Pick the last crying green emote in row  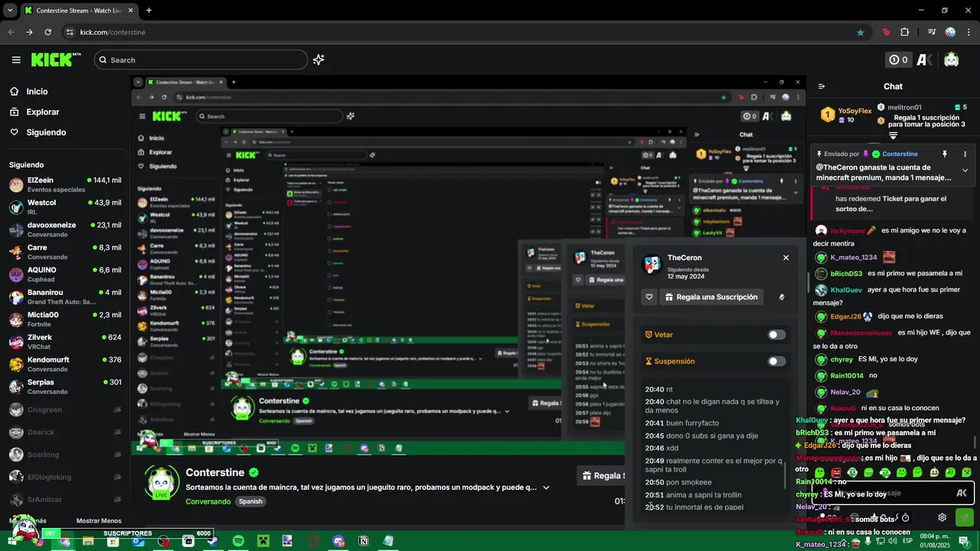pyautogui.click(x=967, y=472)
